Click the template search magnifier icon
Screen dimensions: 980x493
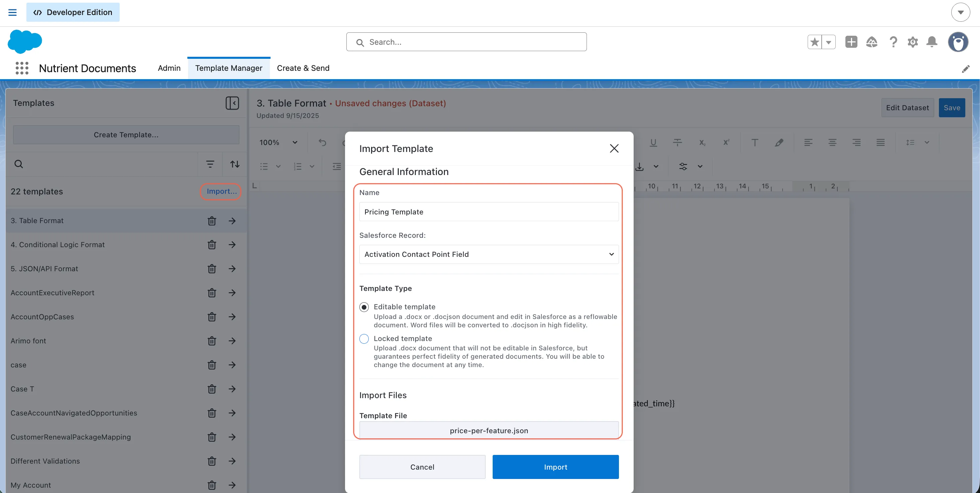[x=19, y=164]
